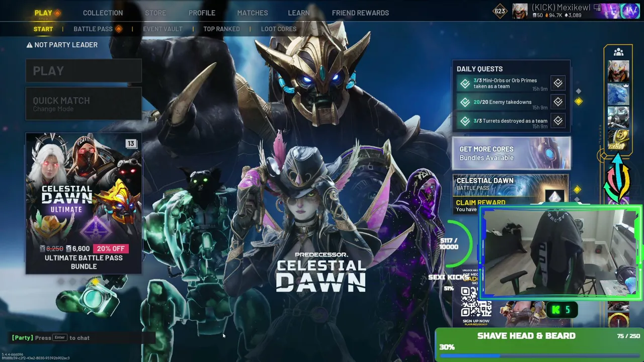Open the Ultimate Battle Pass Bundle offer
This screenshot has width=644, height=362.
tap(84, 204)
